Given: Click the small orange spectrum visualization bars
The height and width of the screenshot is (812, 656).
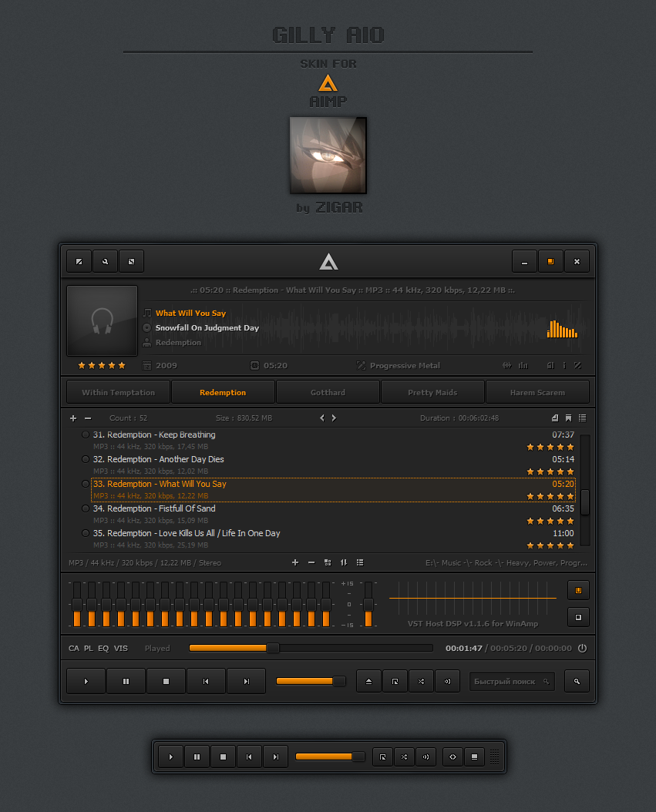Looking at the screenshot, I should (562, 329).
